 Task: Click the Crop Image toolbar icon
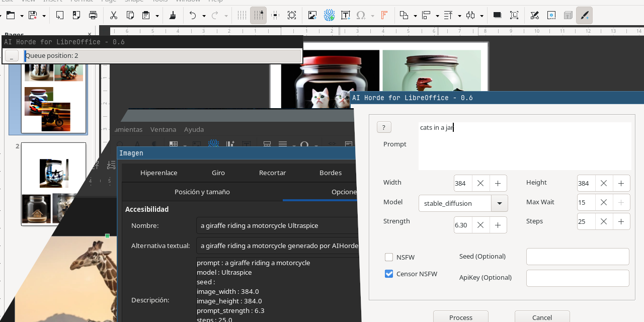pos(514,15)
